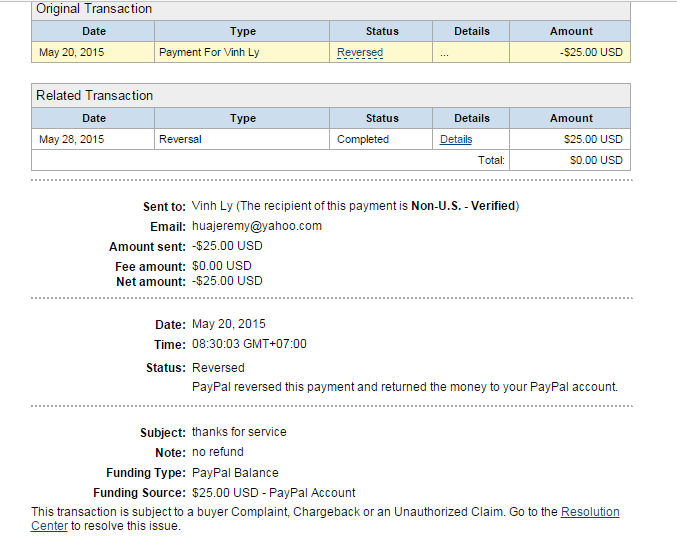Select the May 20, 2015 date cell in Original Transaction table
677x537 pixels.
[70, 52]
